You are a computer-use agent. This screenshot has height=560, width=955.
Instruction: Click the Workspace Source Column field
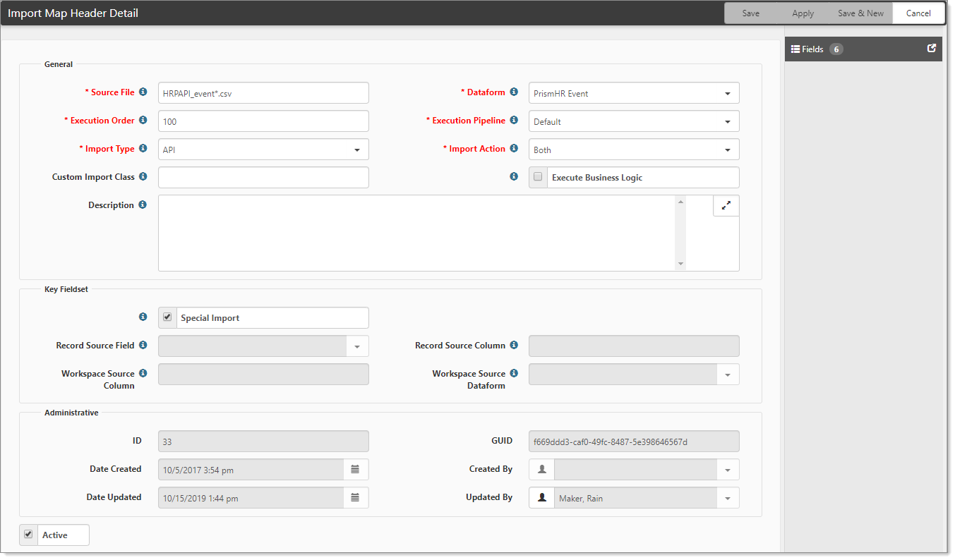click(263, 375)
